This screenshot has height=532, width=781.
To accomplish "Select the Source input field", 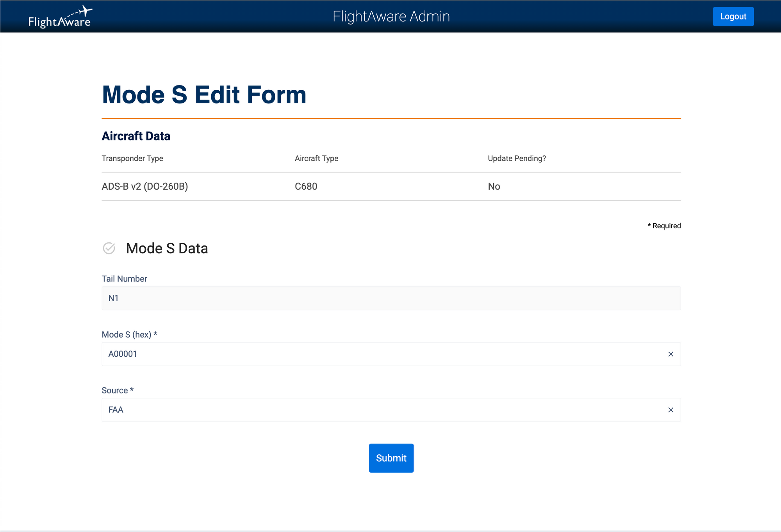I will point(383,410).
